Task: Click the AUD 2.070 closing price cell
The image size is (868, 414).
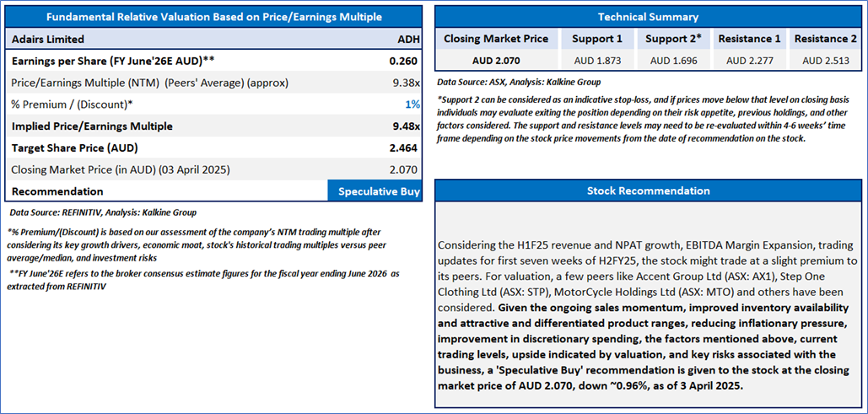Action: coord(497,61)
